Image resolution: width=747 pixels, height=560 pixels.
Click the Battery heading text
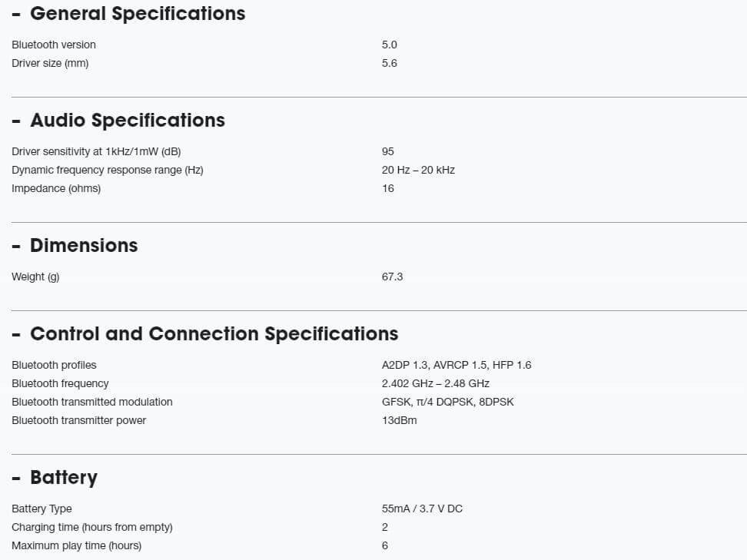coord(64,478)
